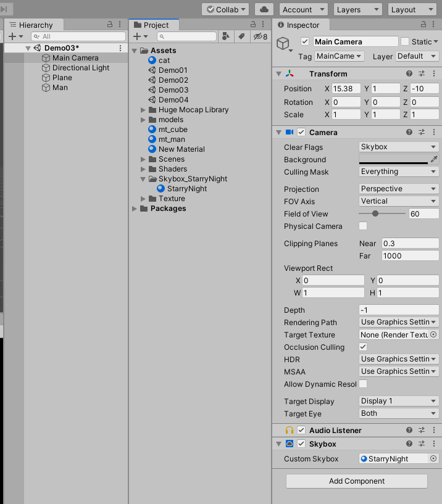This screenshot has width=442, height=504.
Task: Select the StarryNight material asset
Action: [186, 189]
